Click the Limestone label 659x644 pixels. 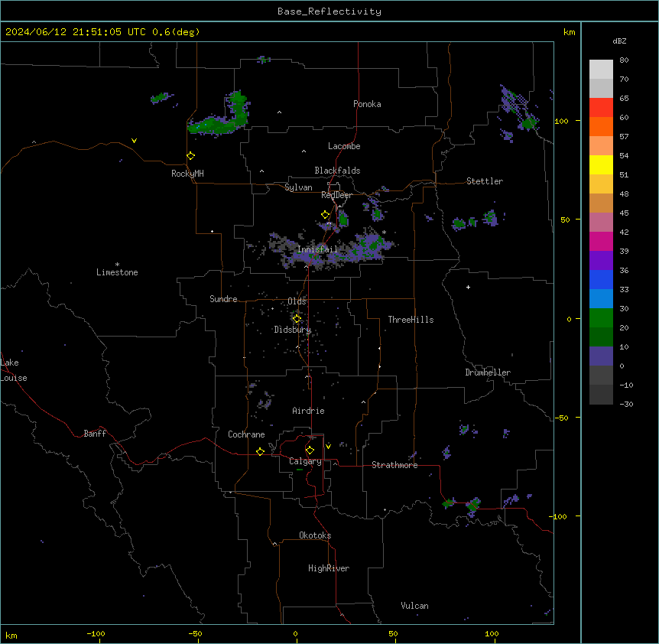pyautogui.click(x=117, y=272)
